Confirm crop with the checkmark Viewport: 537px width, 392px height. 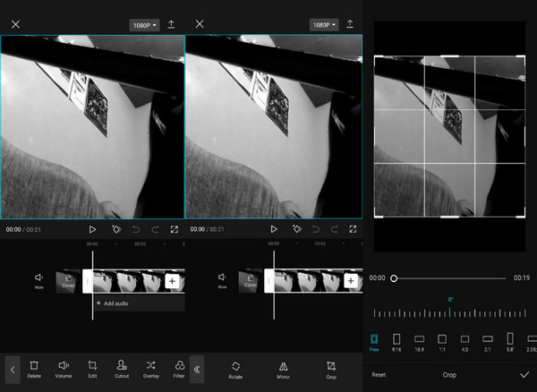click(524, 375)
